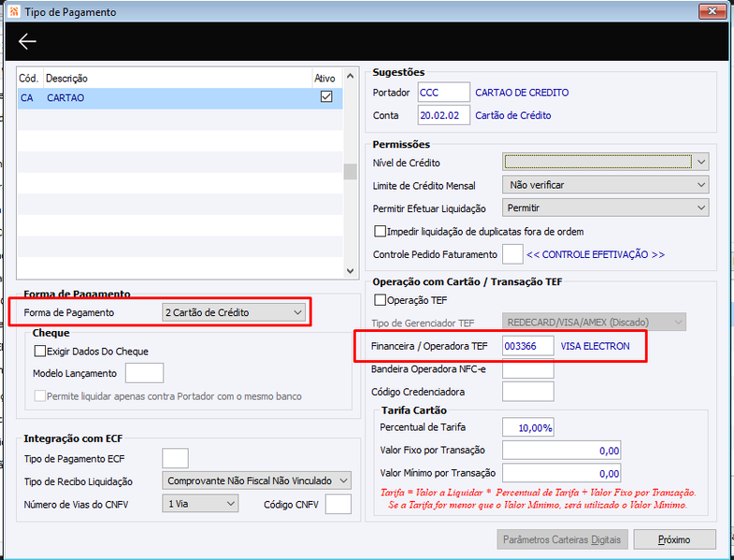Screen dimensions: 734x560
Task: Click the Próximo button
Action: point(674,539)
